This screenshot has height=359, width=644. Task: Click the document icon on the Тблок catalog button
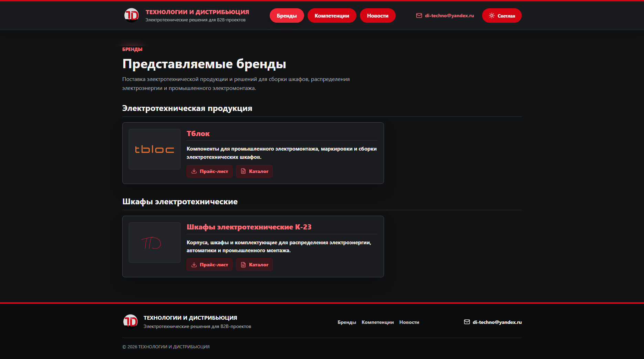pyautogui.click(x=243, y=171)
